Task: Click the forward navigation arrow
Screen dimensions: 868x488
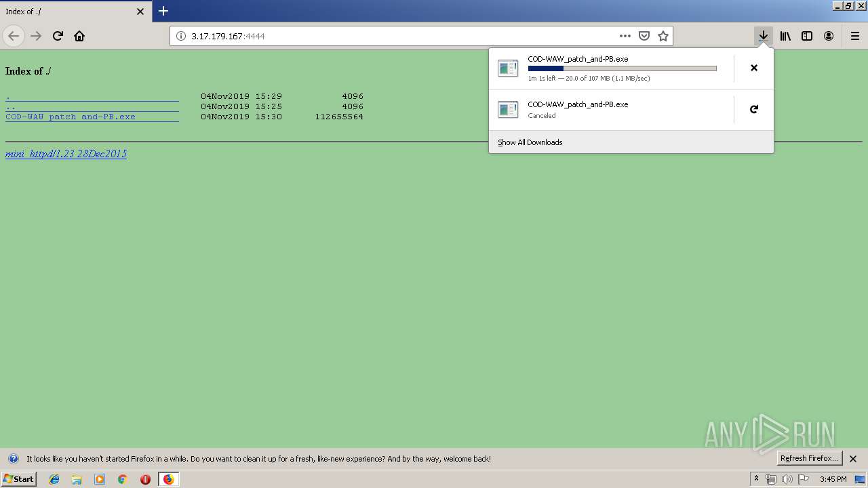Action: (x=36, y=36)
